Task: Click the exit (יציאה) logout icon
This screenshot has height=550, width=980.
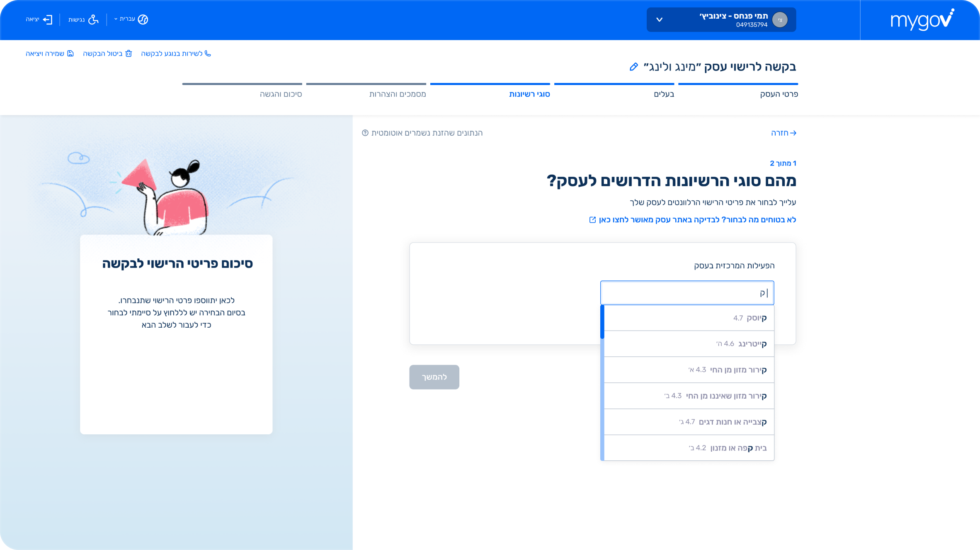Action: tap(48, 19)
